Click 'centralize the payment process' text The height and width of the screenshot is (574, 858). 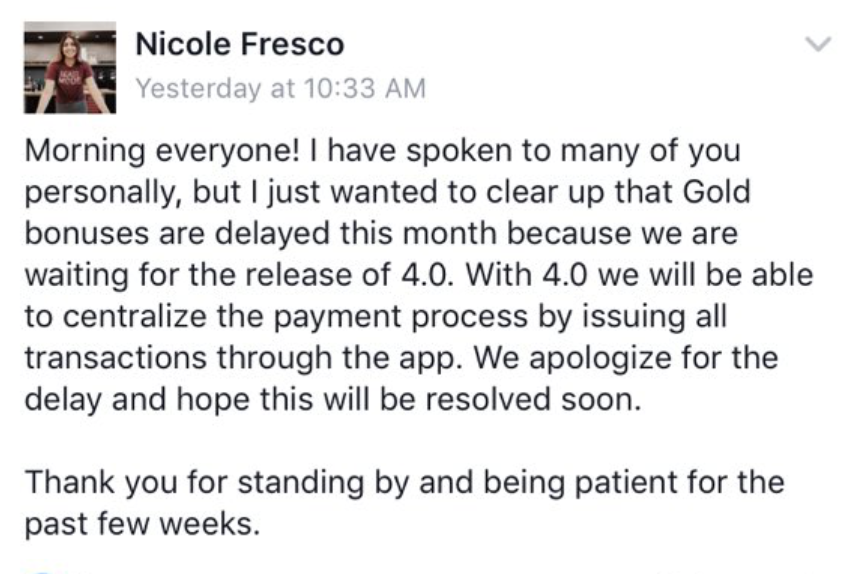[x=295, y=317]
